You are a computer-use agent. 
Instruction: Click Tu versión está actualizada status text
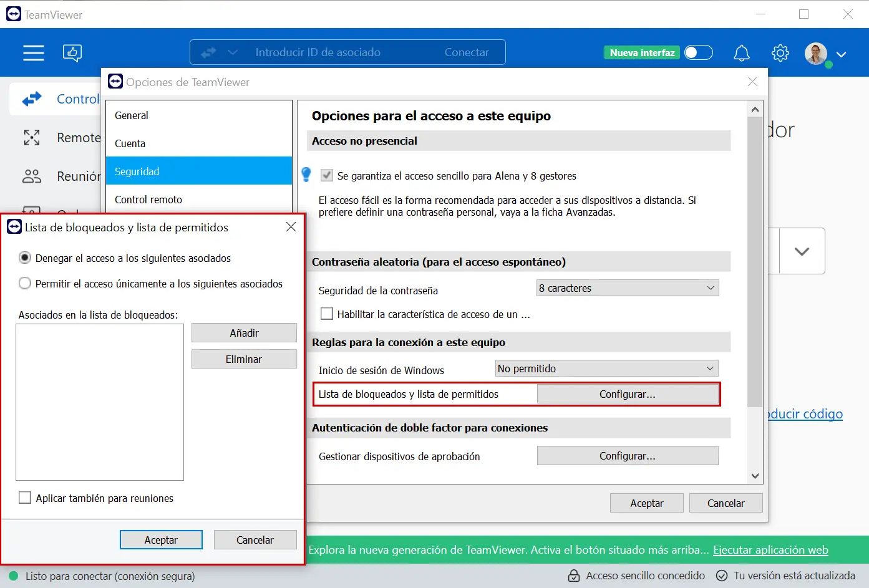(x=794, y=576)
